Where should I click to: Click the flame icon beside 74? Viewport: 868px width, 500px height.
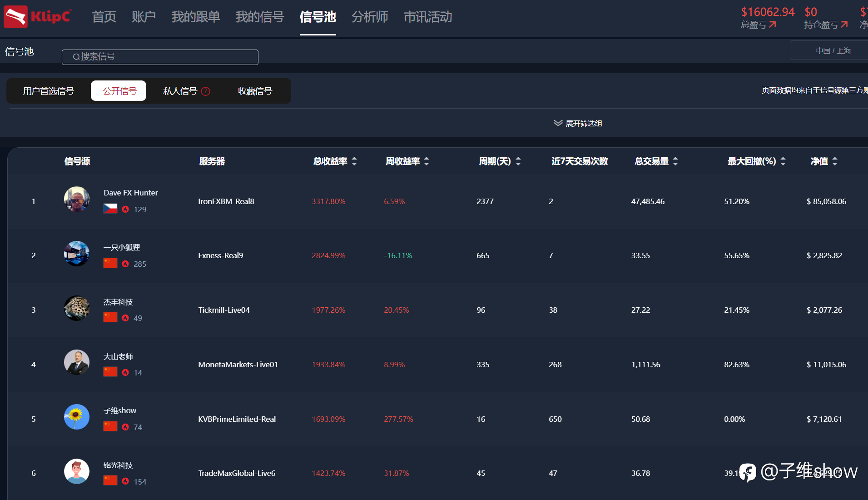[x=125, y=427]
